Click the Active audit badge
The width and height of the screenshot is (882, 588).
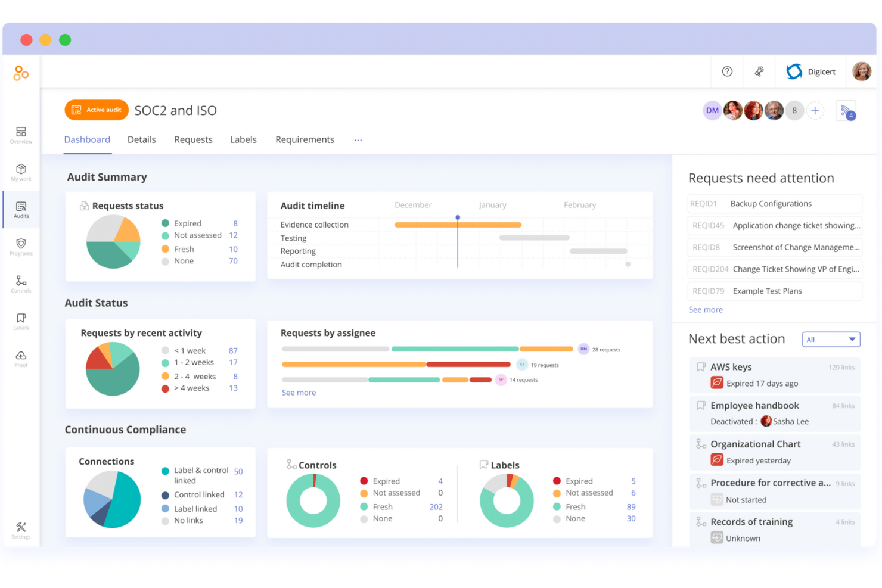pyautogui.click(x=97, y=110)
